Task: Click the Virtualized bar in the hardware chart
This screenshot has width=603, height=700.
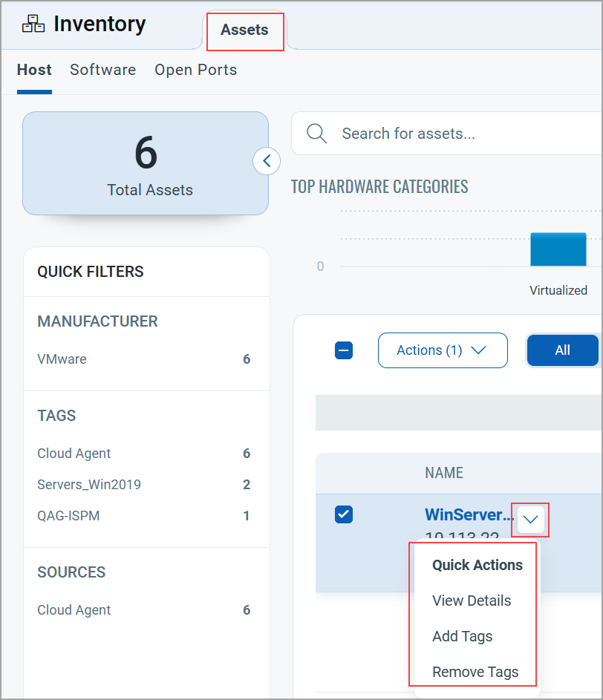Action: click(558, 249)
